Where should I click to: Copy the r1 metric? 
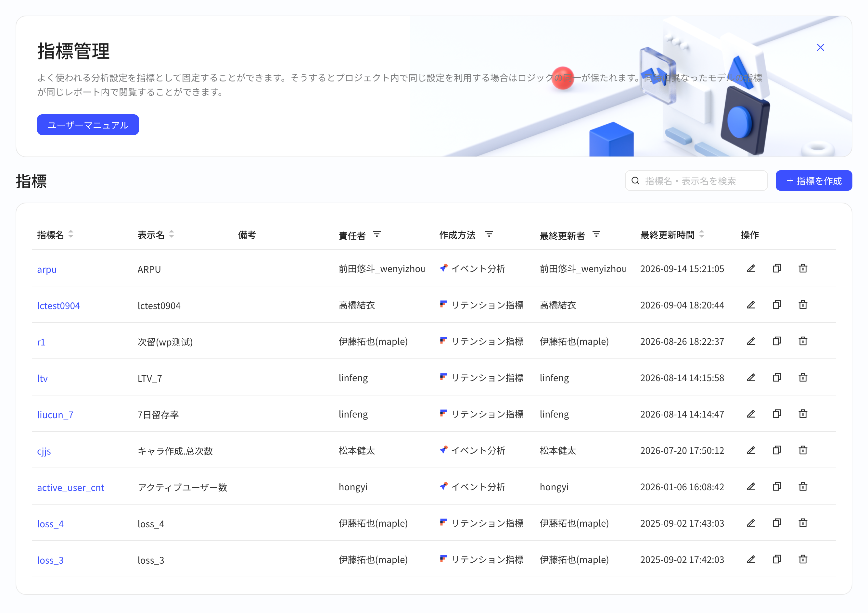pyautogui.click(x=777, y=341)
